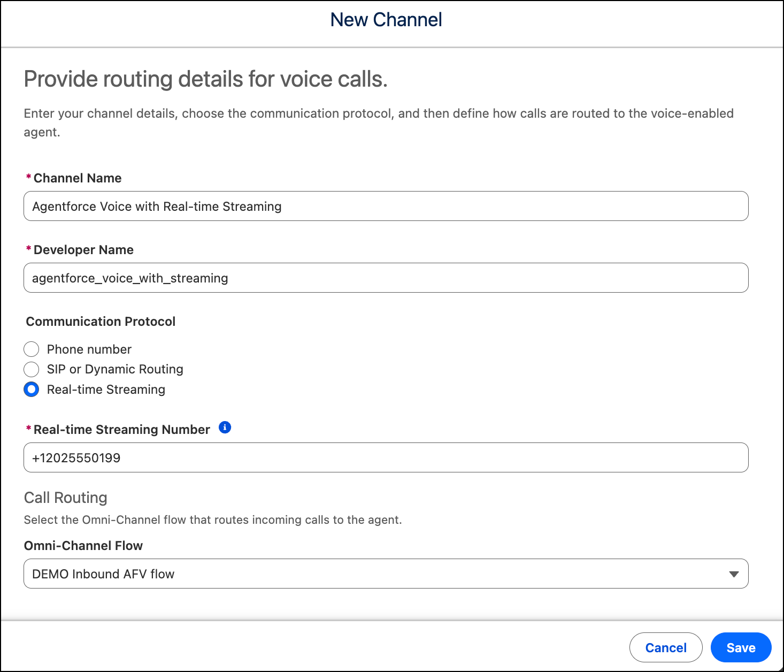Choose SIP or Dynamic Routing protocol
Screen dimensions: 784x672
pos(32,369)
